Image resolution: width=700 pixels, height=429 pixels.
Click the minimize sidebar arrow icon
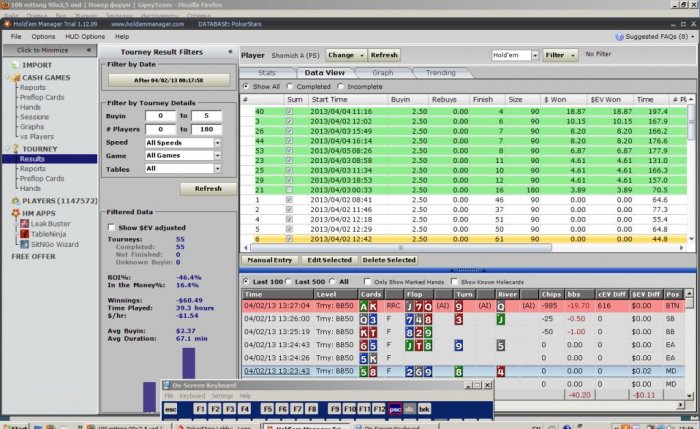[88, 50]
